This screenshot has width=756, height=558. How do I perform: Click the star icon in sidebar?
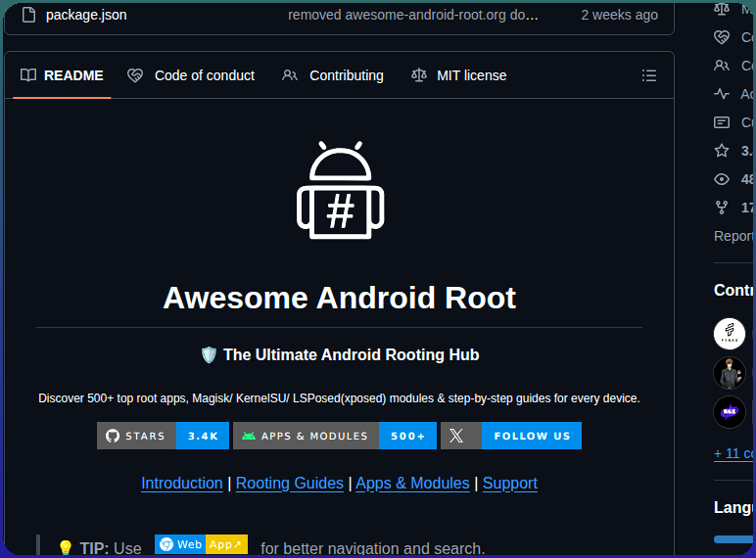tap(722, 151)
